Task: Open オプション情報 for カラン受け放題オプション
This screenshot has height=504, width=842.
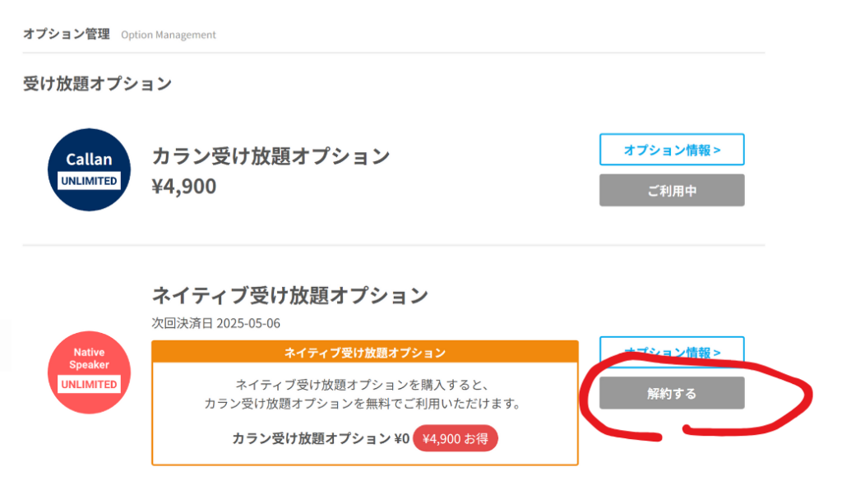Action: [x=672, y=150]
